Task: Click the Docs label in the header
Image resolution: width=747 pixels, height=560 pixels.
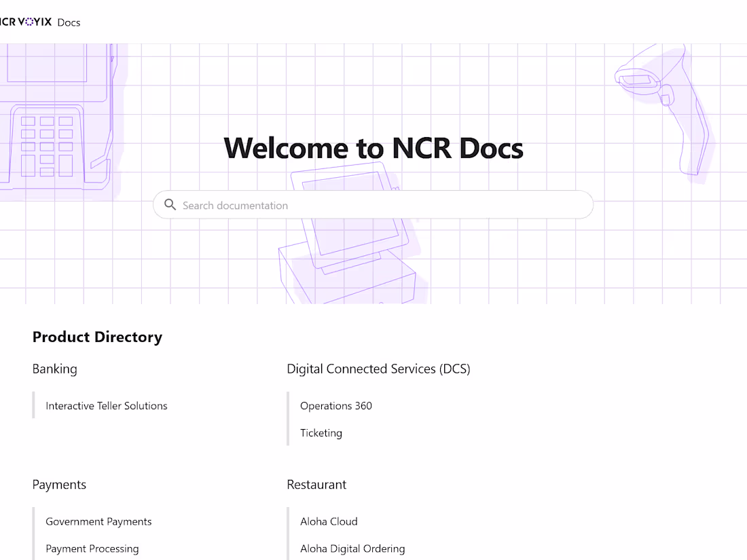Action: 68,22
